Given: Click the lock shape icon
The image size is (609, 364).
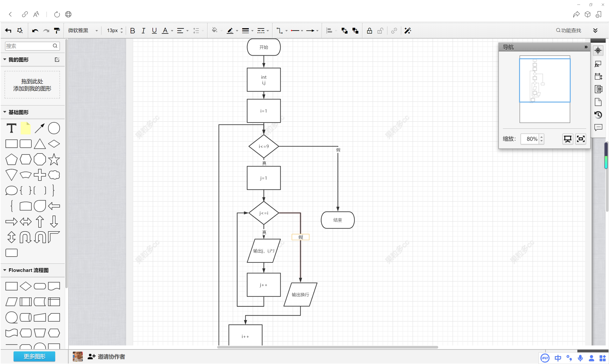Looking at the screenshot, I should [369, 31].
